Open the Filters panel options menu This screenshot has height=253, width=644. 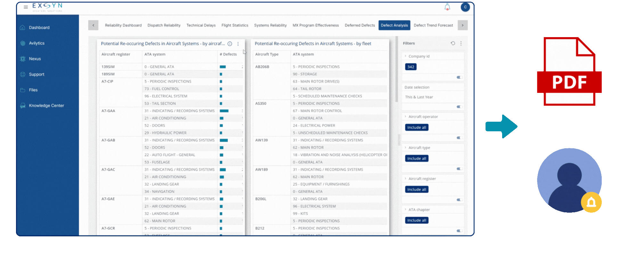pos(461,43)
